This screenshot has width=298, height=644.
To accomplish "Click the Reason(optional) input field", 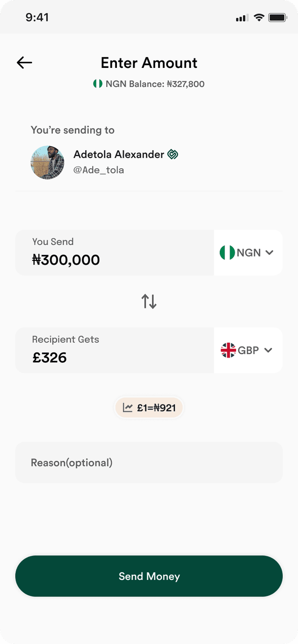I will [149, 462].
